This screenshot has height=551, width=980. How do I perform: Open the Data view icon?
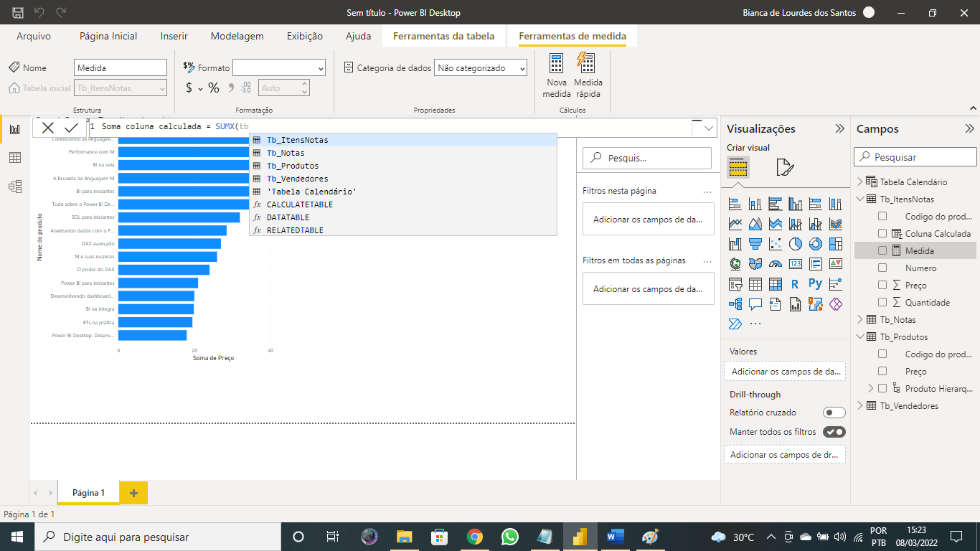tap(14, 158)
